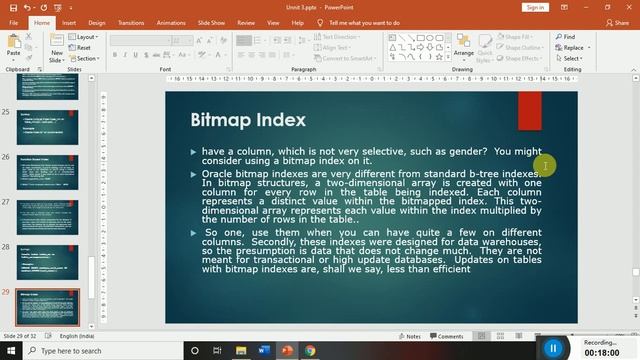Image resolution: width=640 pixels, height=360 pixels.
Task: Toggle Bold formatting
Action: click(x=115, y=55)
